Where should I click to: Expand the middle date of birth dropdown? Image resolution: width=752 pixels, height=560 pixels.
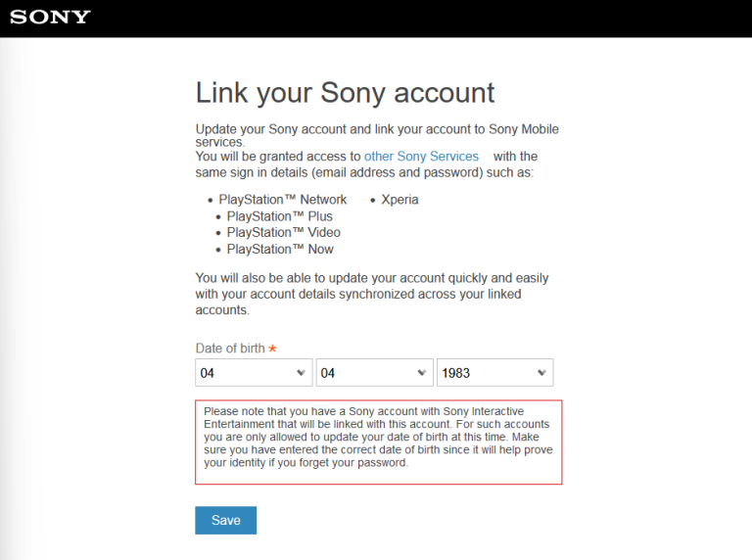click(x=374, y=373)
